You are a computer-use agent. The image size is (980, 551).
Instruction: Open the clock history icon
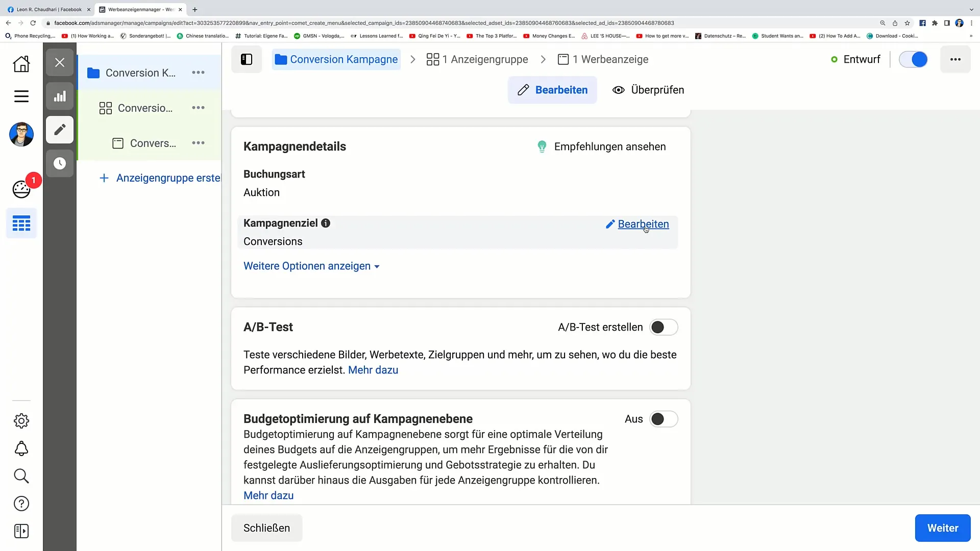[60, 163]
